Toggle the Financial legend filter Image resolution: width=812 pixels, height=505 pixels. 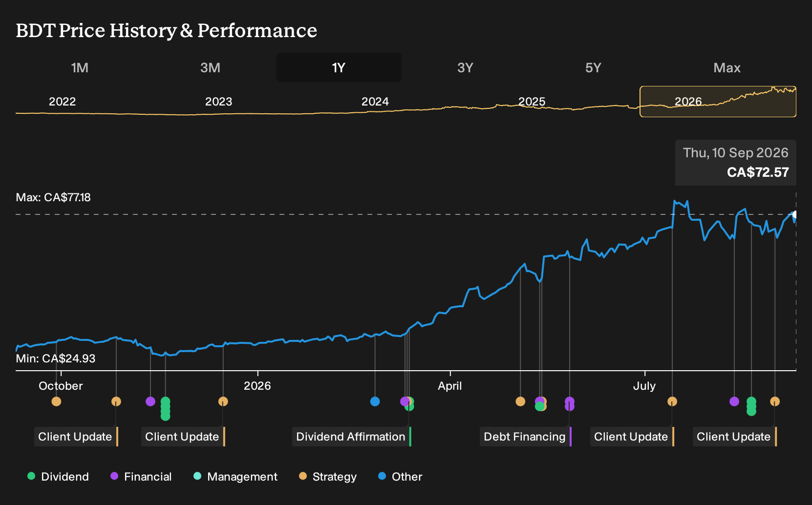[x=141, y=477]
